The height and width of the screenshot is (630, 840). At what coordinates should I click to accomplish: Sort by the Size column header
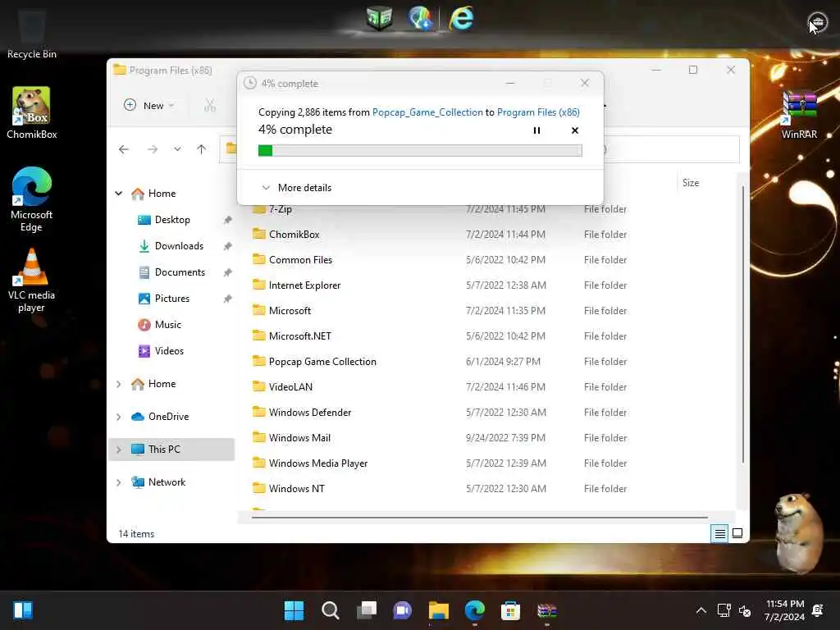(691, 183)
